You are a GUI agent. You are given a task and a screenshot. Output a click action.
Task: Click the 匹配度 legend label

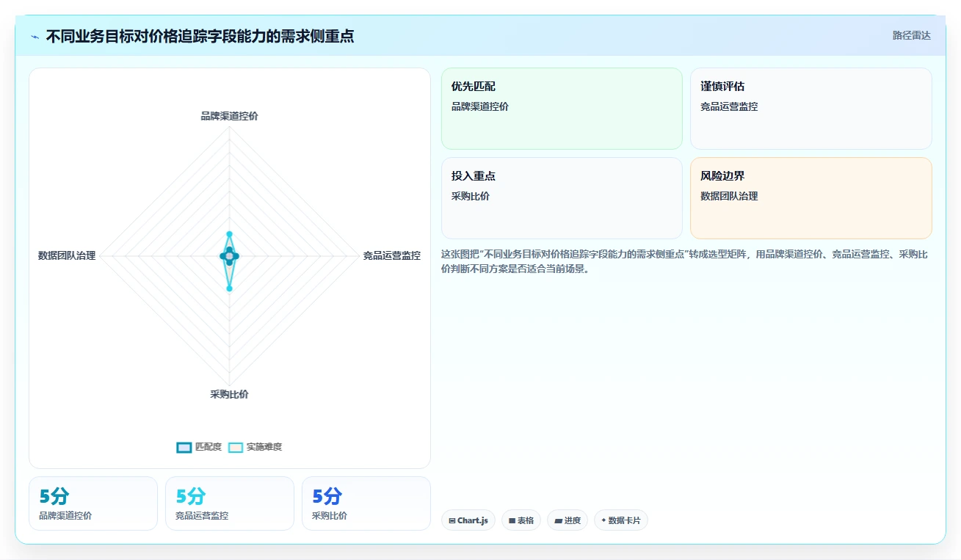(x=208, y=447)
